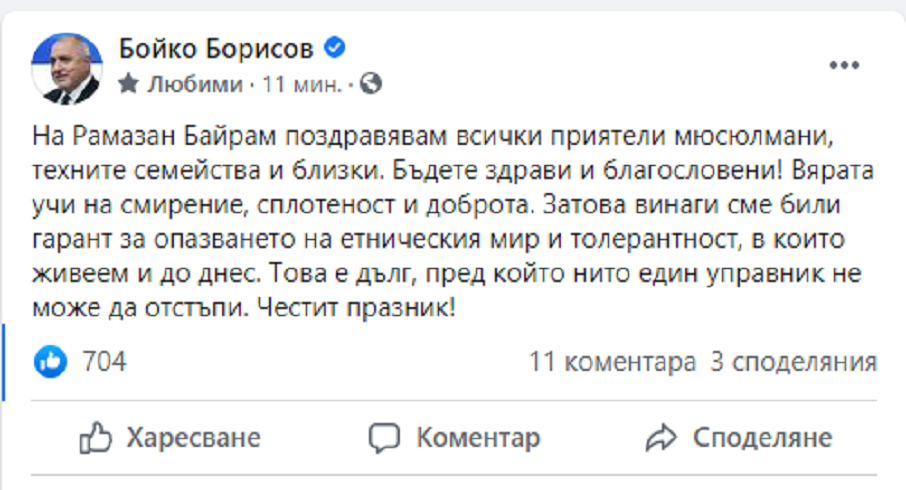Click the Споделяне button text
The image size is (906, 490).
click(x=762, y=437)
